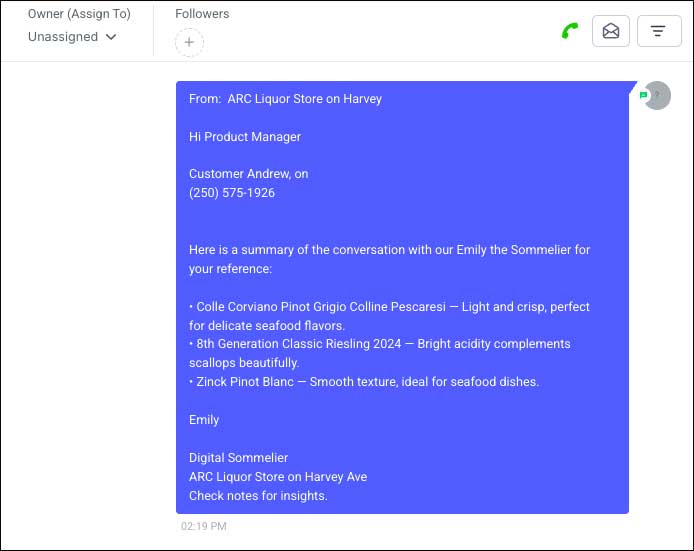Screen dimensions: 694x551
Task: Click the gray sender avatar
Action: tap(658, 95)
